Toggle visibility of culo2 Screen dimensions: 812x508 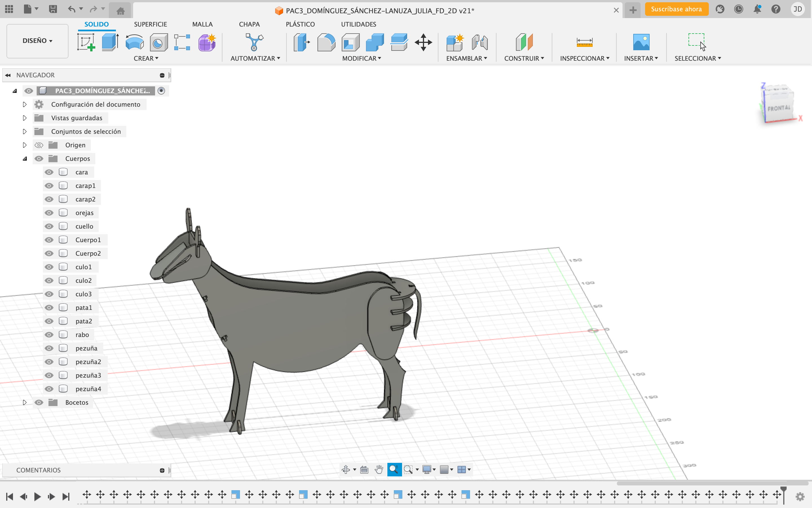pyautogui.click(x=49, y=281)
